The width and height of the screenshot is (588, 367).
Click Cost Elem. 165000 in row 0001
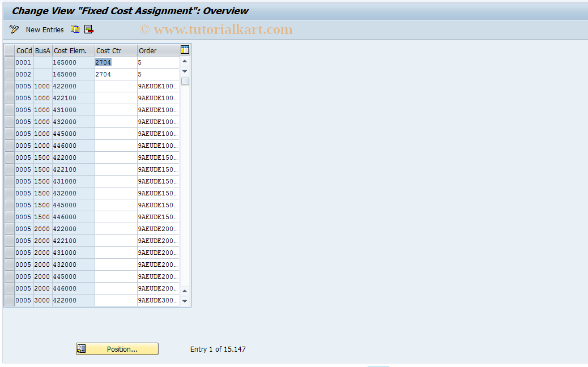(x=74, y=62)
